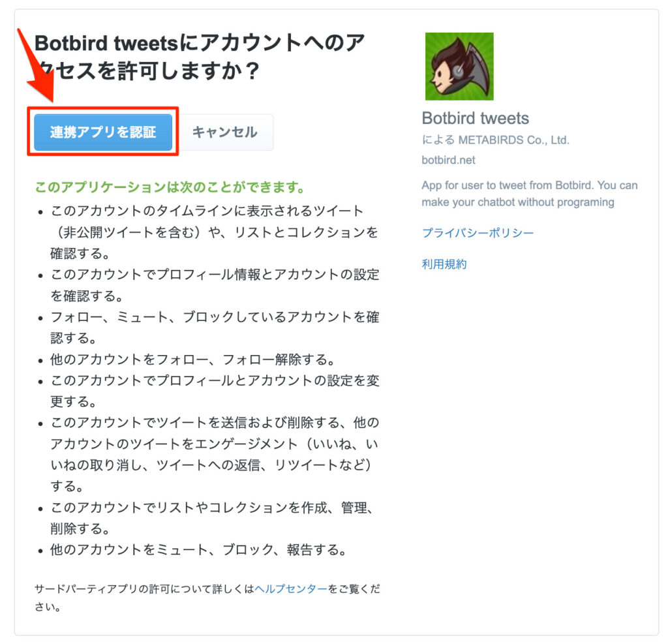Click the キャンセル cancel button
Viewport: 668px width, 644px height.
click(224, 132)
